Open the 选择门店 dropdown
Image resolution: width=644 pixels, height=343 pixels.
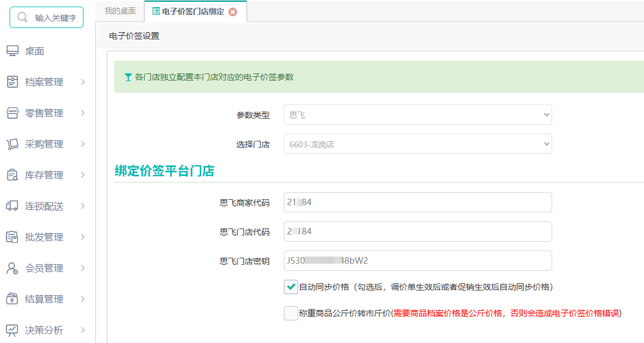(417, 144)
